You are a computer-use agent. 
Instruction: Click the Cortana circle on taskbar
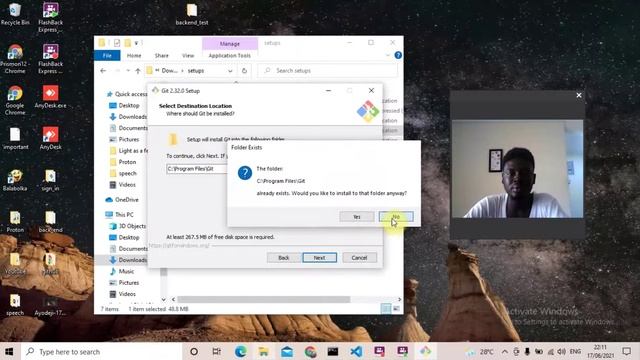(x=194, y=351)
